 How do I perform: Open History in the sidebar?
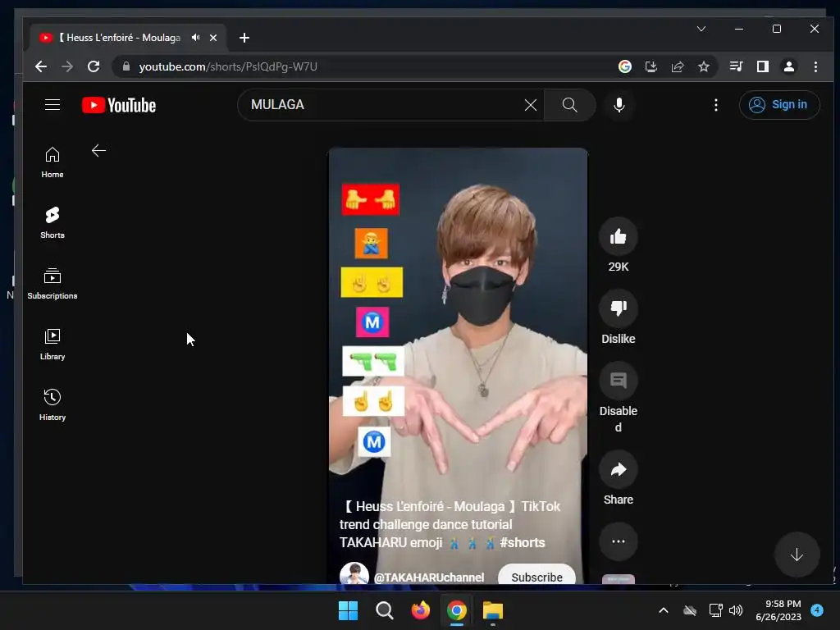tap(52, 404)
